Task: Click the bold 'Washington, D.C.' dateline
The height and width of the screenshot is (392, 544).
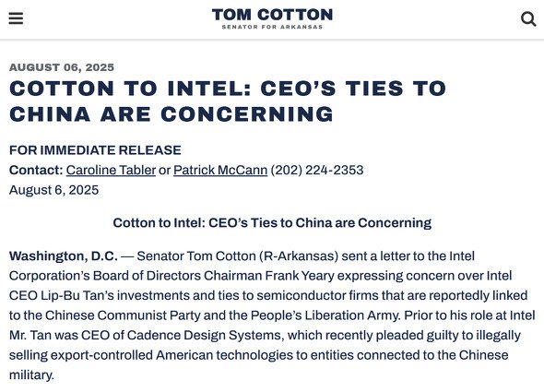Action: tap(64, 256)
